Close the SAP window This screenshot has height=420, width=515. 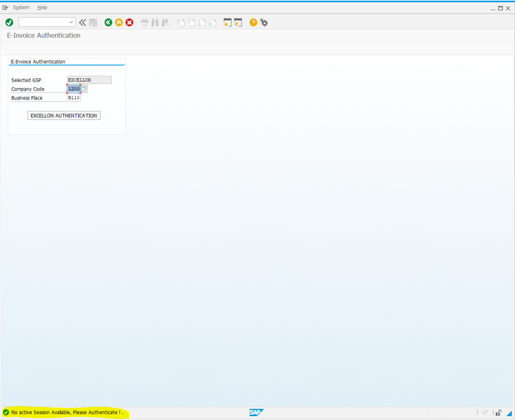(x=508, y=8)
